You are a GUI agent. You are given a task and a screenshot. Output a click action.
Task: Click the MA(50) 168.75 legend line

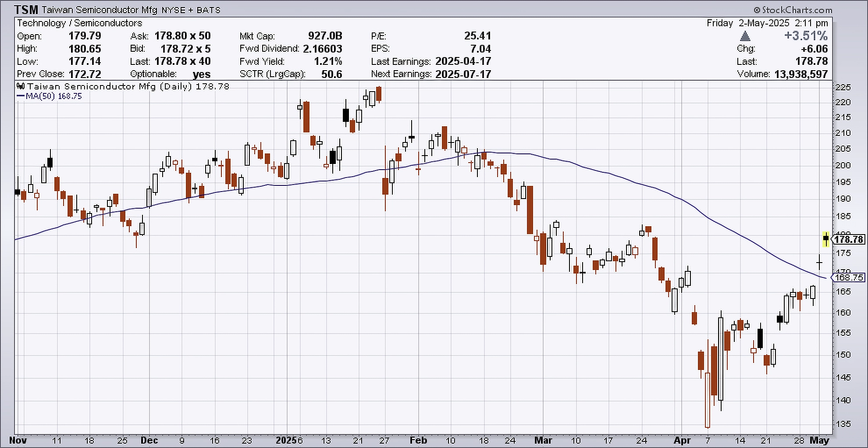pos(49,96)
